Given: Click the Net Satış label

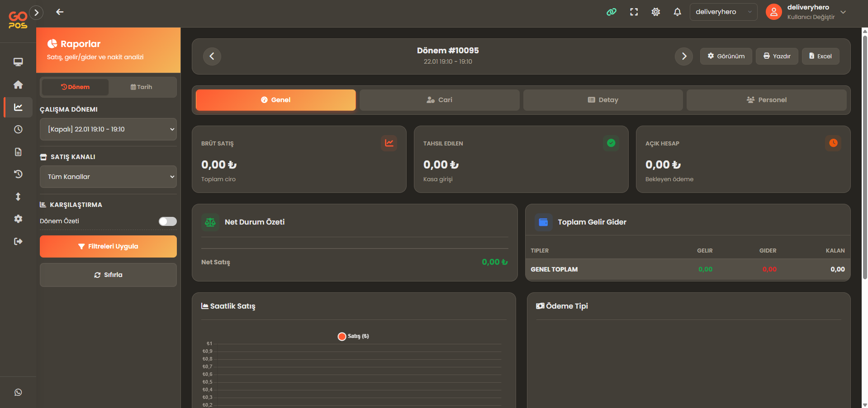Looking at the screenshot, I should pyautogui.click(x=216, y=263).
